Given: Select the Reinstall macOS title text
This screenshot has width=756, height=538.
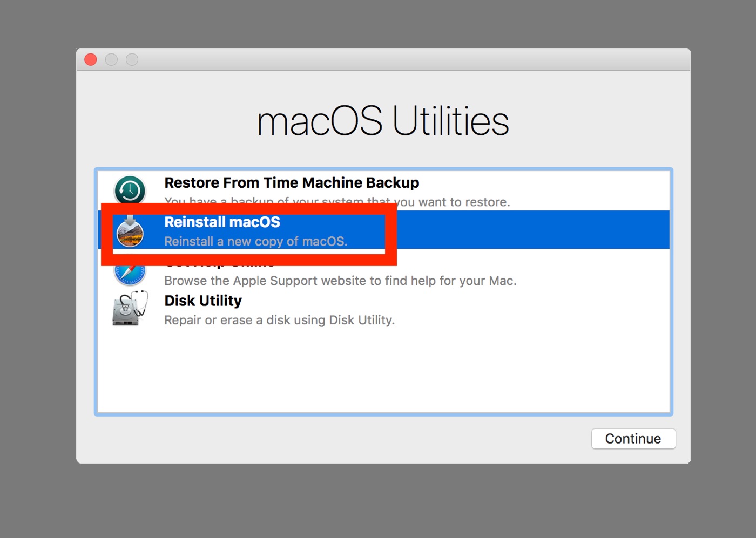Looking at the screenshot, I should click(x=222, y=222).
